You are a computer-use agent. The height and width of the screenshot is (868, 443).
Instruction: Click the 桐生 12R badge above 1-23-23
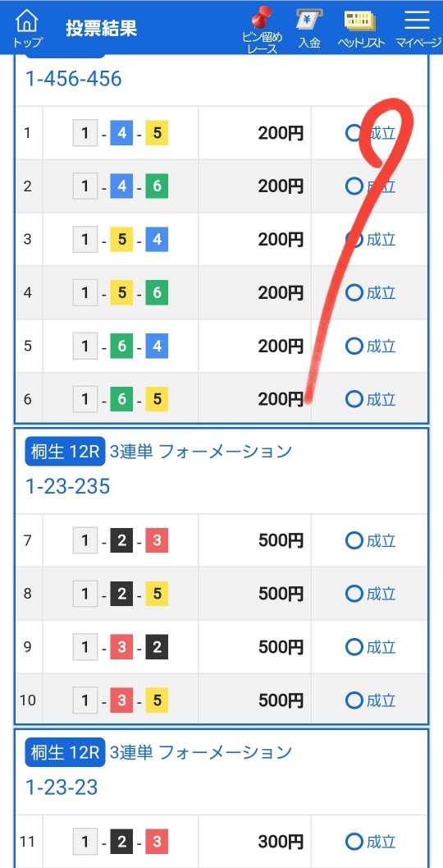pyautogui.click(x=65, y=753)
